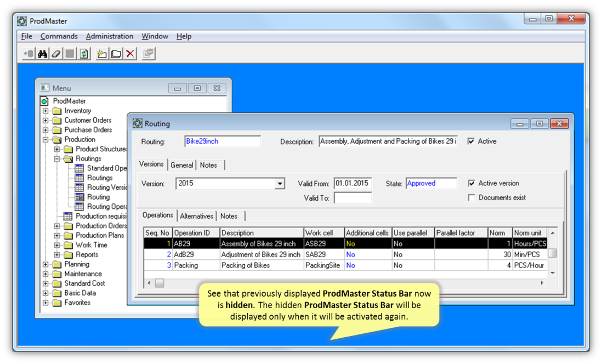
Task: Expand the Product Structures tree node
Action: (57, 149)
